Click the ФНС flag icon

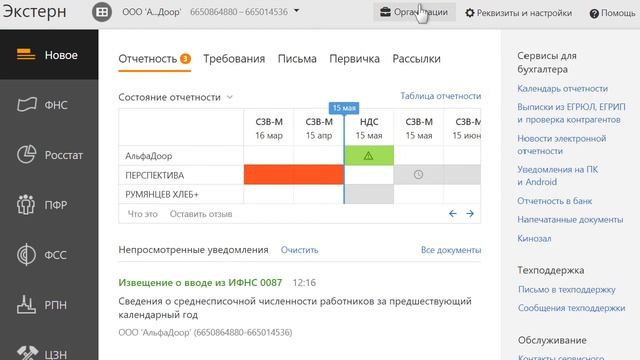(27, 104)
